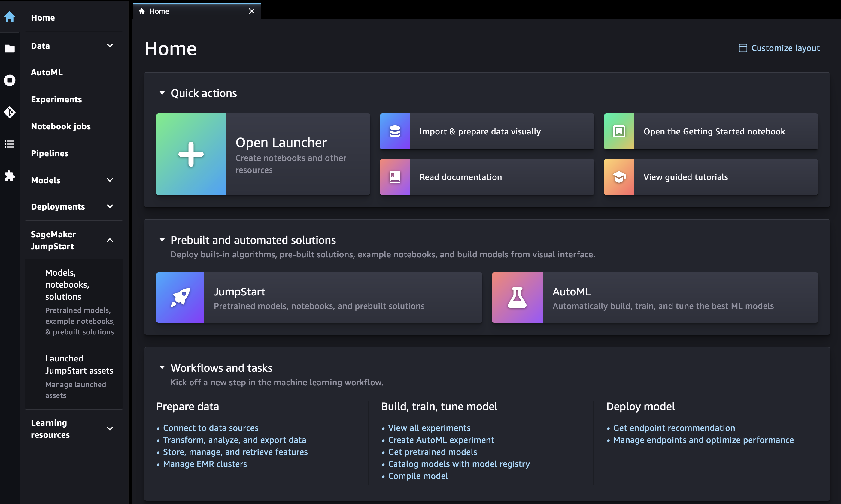Collapse the Quick actions section
This screenshot has height=504, width=841.
[162, 93]
